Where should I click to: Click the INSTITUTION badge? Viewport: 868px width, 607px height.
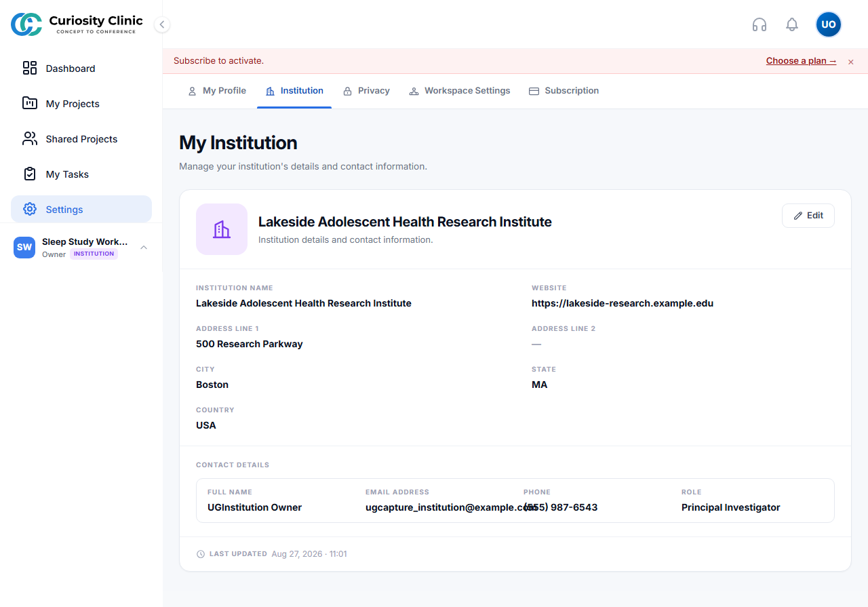[x=94, y=254]
